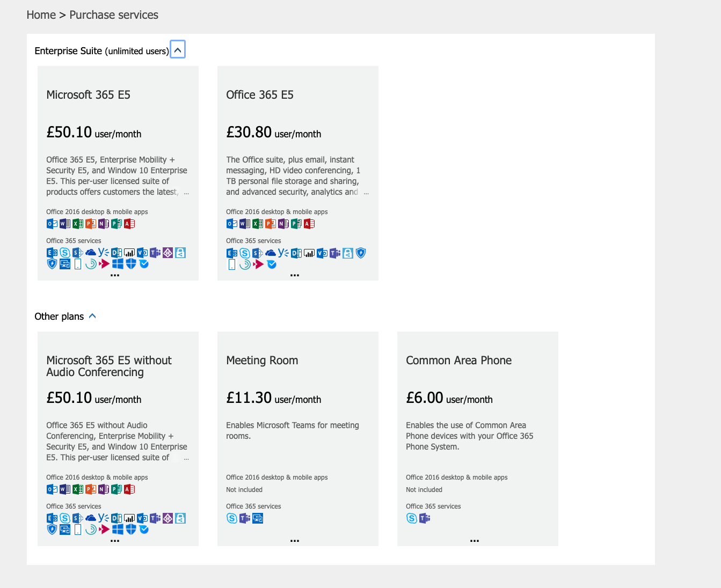
Task: Open the Microsoft 365 E5 plan title
Action: click(89, 95)
